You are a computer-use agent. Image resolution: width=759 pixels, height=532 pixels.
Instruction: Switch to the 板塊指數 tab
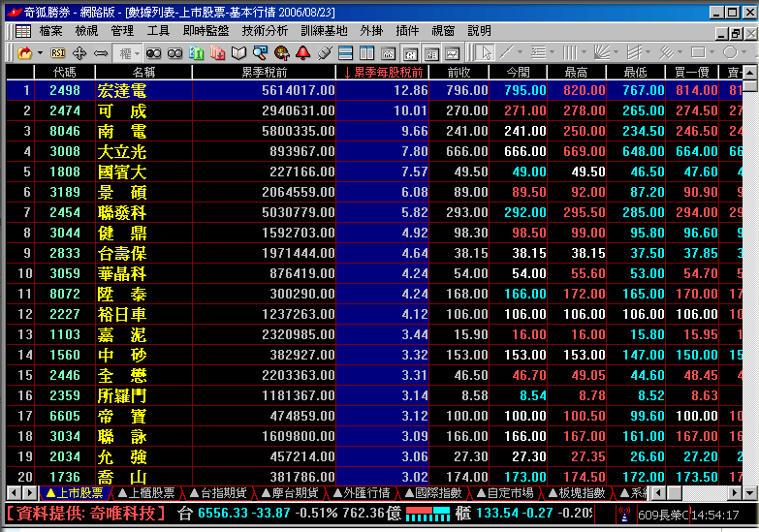pos(577,493)
